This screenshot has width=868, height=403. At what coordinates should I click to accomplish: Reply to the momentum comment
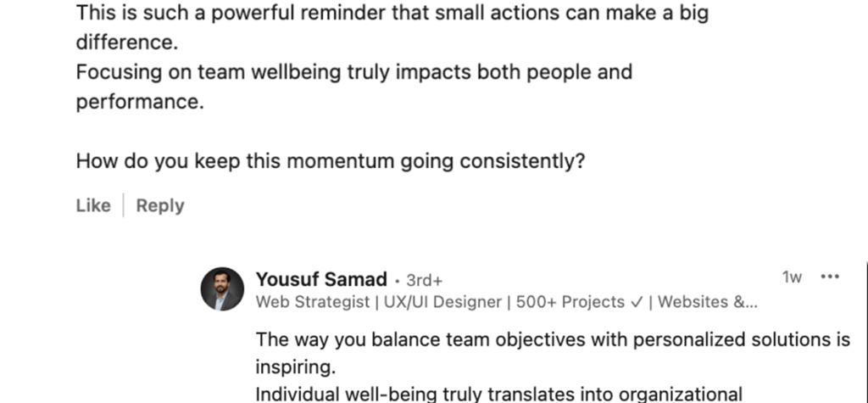pos(159,205)
